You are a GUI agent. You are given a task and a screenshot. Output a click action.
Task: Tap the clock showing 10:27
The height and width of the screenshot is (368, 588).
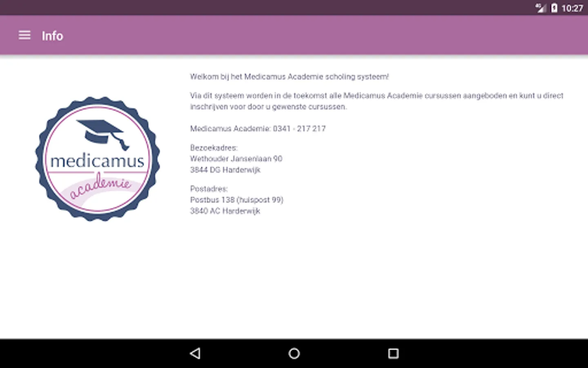tap(572, 8)
